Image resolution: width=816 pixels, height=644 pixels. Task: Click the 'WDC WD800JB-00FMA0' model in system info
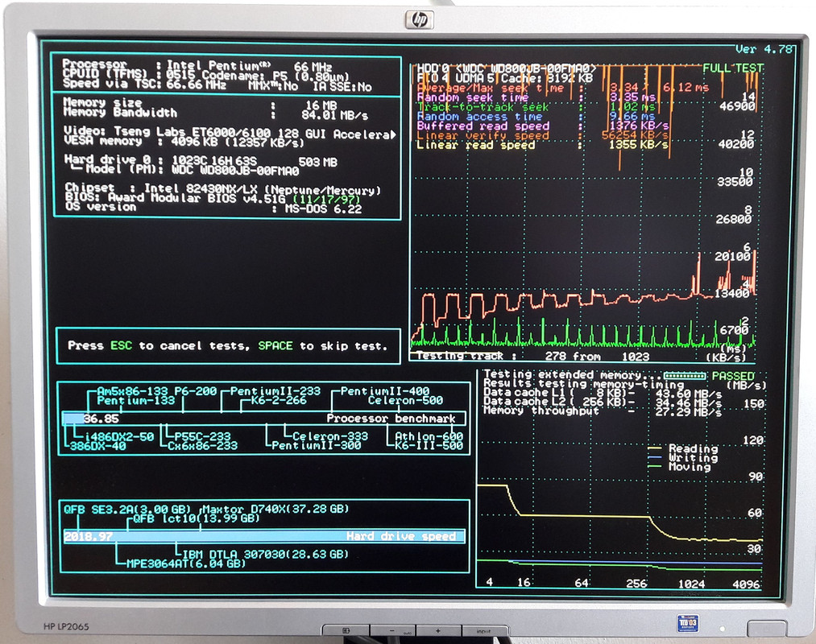pos(235,171)
